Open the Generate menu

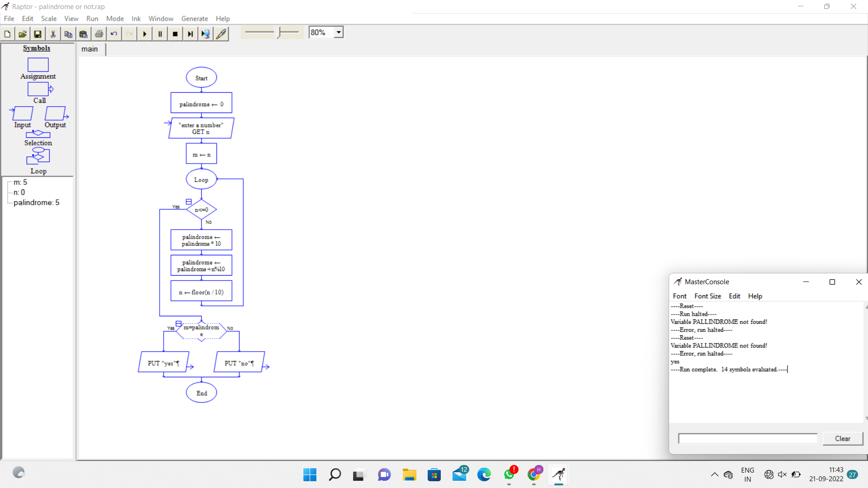194,19
